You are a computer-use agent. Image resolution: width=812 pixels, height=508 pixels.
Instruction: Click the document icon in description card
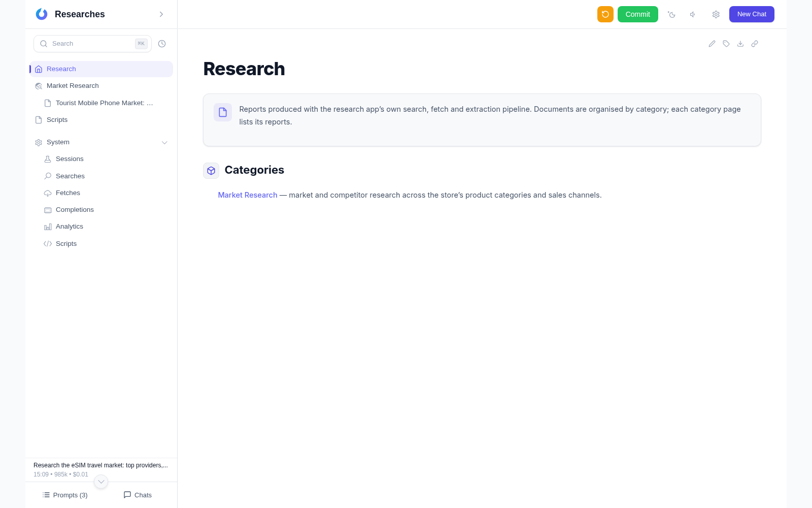(x=223, y=112)
